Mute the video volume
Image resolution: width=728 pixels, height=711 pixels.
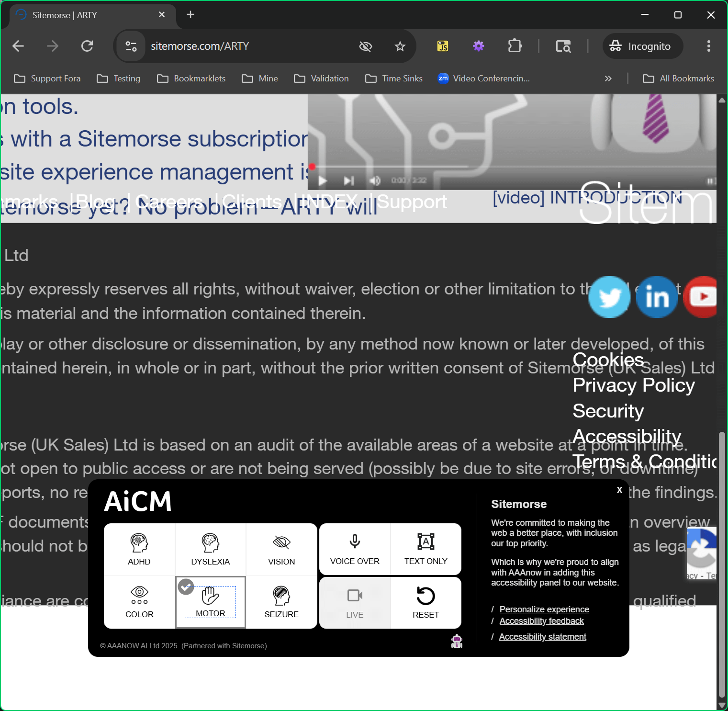tap(374, 181)
